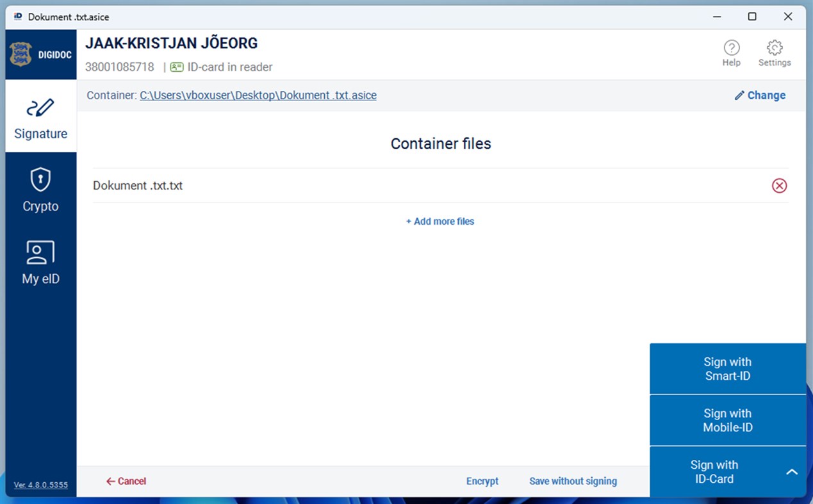813x504 pixels.
Task: Click Save without signing
Action: [x=573, y=481]
